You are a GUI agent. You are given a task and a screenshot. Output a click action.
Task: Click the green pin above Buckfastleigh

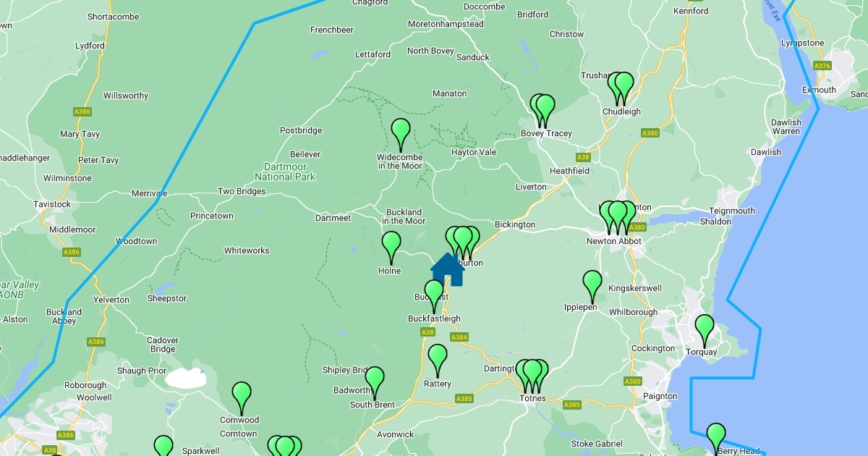pyautogui.click(x=434, y=296)
